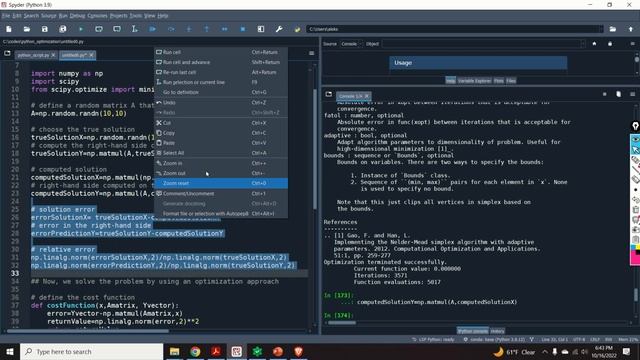This screenshot has width=640, height=360.
Task: Choose Paste from context menu
Action: [221, 143]
